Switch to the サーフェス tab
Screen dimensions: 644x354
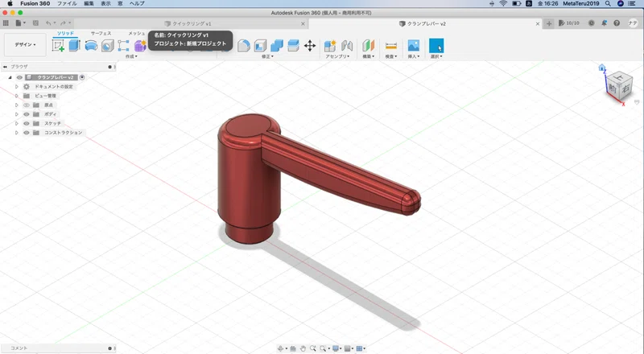(x=101, y=33)
